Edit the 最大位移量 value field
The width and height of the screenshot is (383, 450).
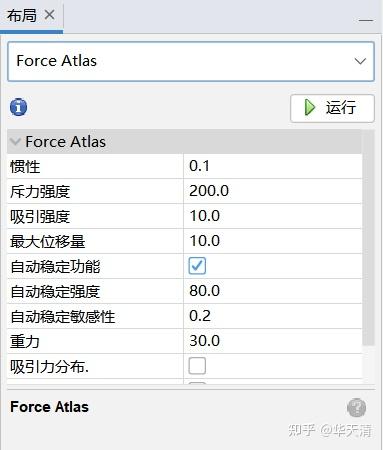pos(273,241)
